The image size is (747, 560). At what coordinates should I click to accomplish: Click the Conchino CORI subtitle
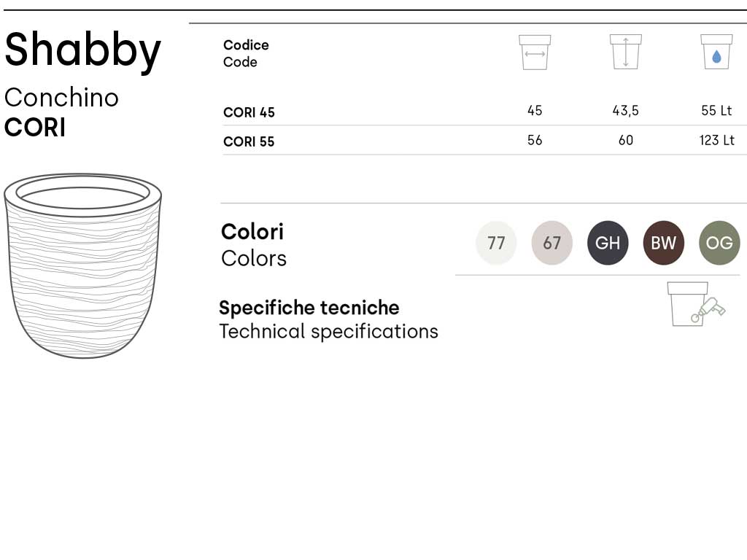(61, 112)
